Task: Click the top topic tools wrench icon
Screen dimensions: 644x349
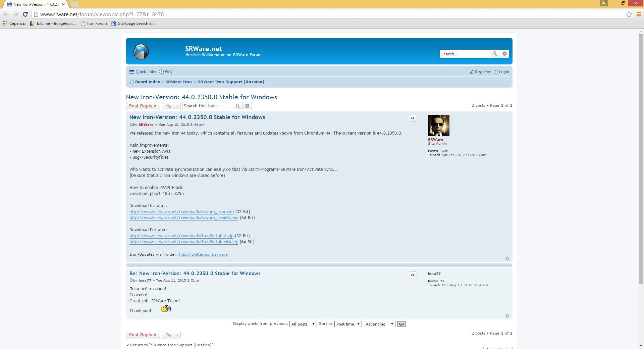Action: pos(168,106)
